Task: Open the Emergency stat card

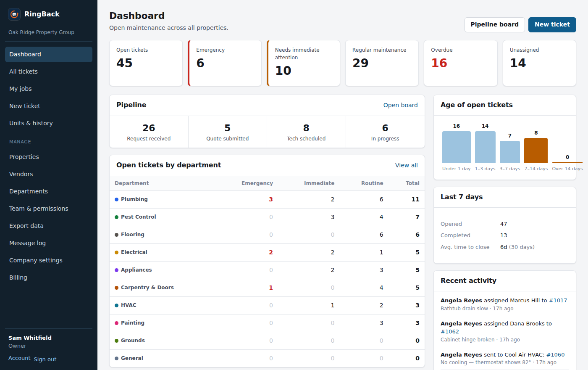Action: pyautogui.click(x=225, y=63)
